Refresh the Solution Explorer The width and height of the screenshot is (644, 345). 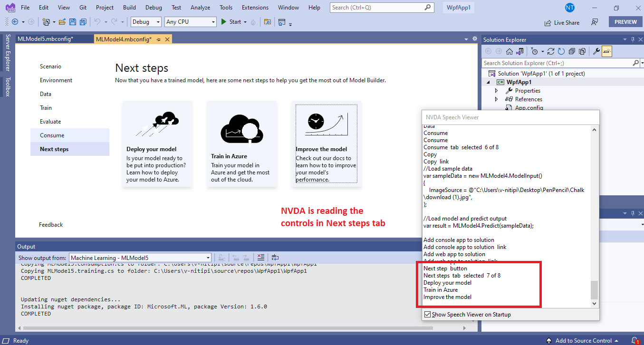561,51
